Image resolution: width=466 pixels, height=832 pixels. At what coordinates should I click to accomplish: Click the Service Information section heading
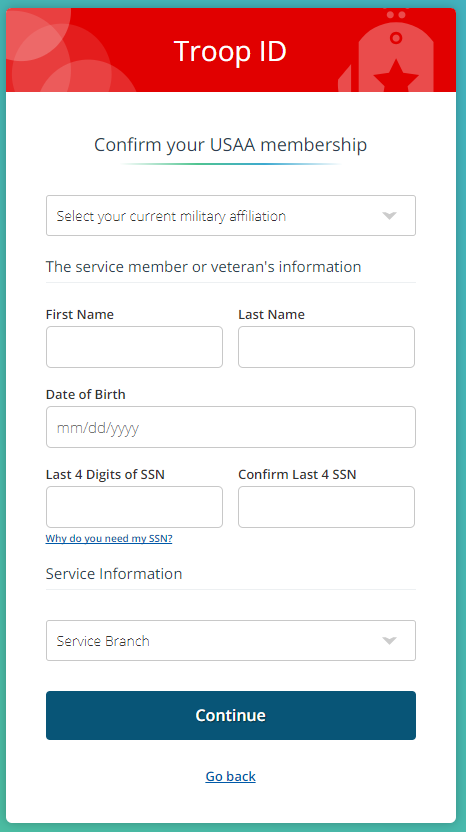114,574
